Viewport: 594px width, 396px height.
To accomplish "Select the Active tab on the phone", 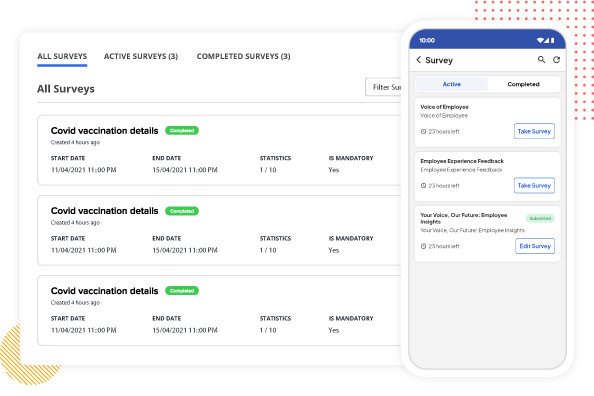I will [452, 84].
